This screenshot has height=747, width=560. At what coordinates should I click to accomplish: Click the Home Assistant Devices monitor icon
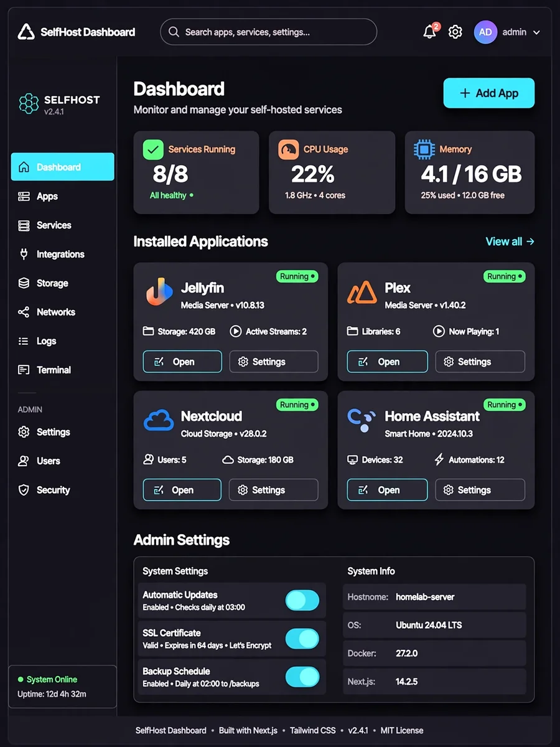click(353, 460)
